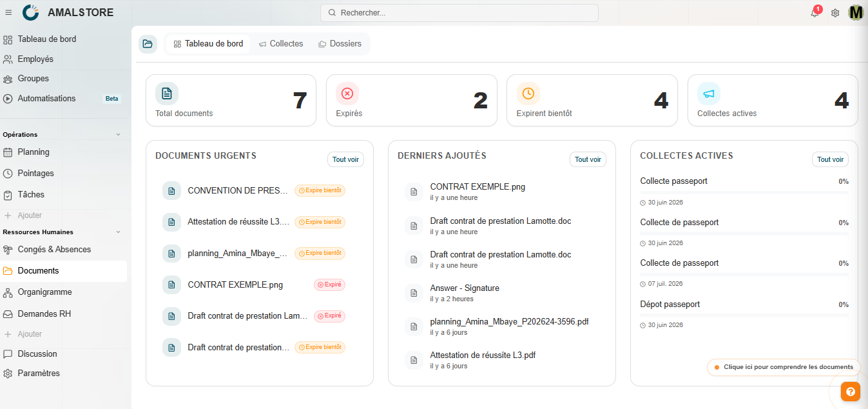Screen dimensions: 868x409
Task: Collapse the Ressources Humaines section chevron
Action: (x=118, y=232)
